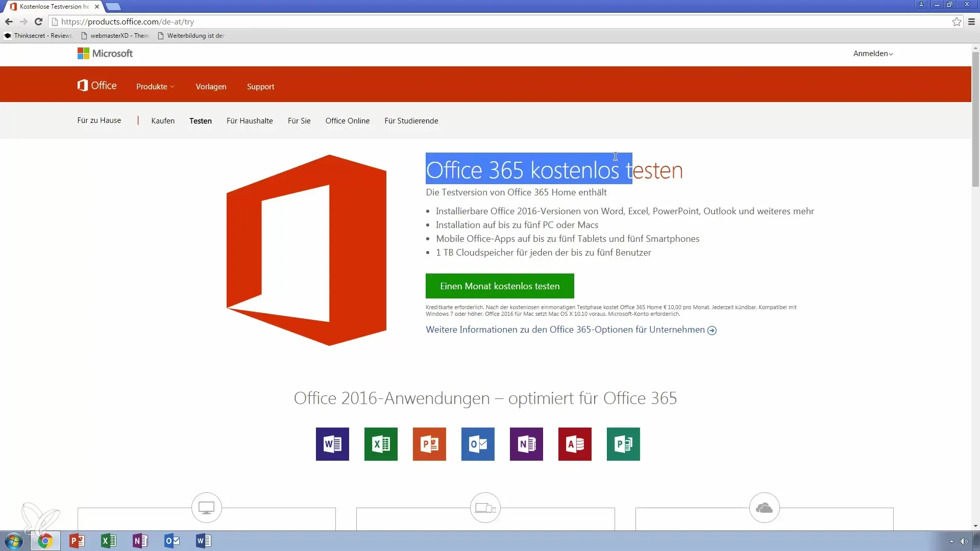The width and height of the screenshot is (980, 551).
Task: Open OneNote from the taskbar
Action: coord(140,541)
